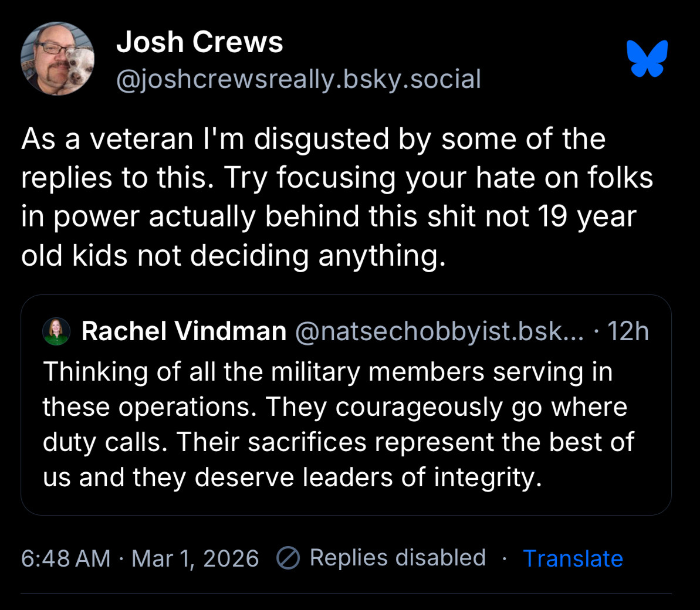Click the @joshcrewsreally.bsky.social handle

tap(299, 79)
